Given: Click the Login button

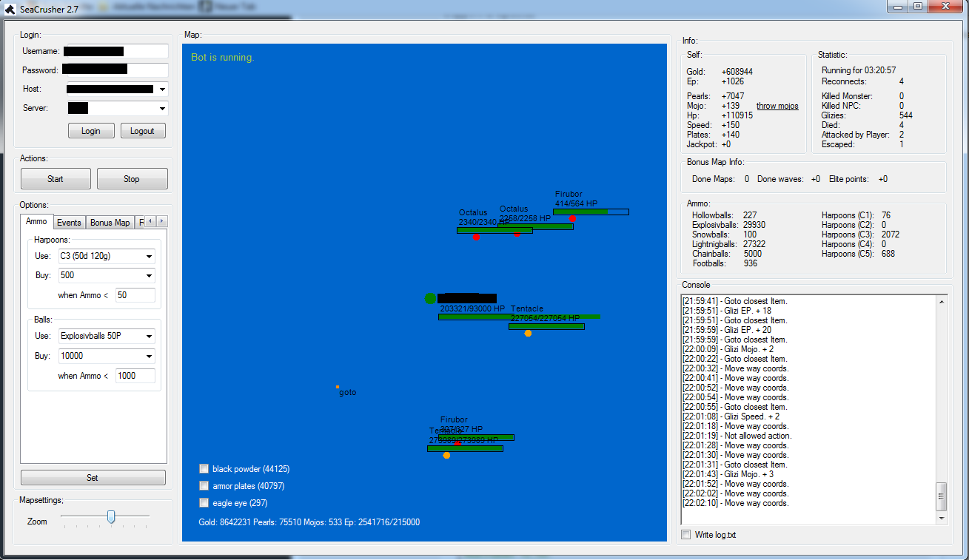Looking at the screenshot, I should [91, 131].
